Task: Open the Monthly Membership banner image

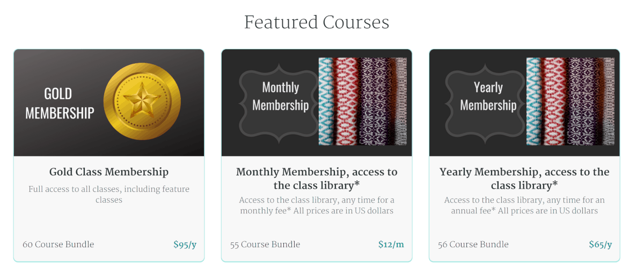Action: [x=317, y=103]
